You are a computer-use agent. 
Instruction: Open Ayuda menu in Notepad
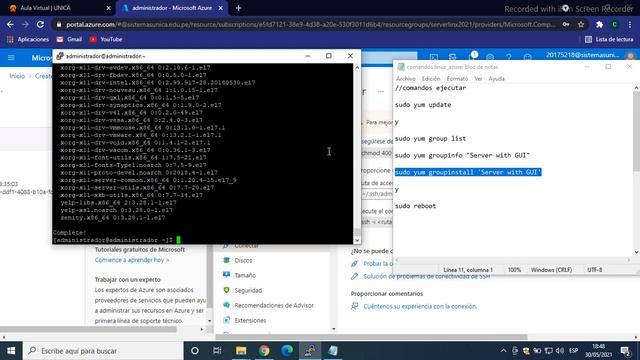[496, 78]
